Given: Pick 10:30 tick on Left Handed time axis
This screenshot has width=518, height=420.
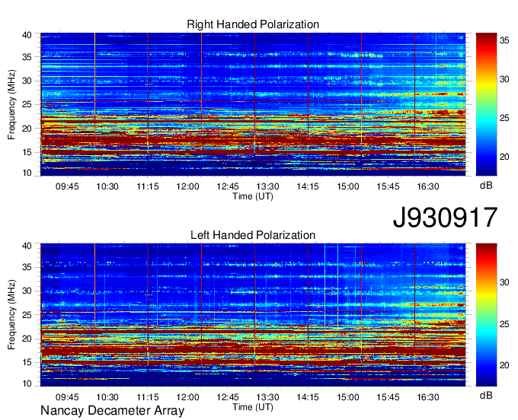Looking at the screenshot, I should click(107, 397).
